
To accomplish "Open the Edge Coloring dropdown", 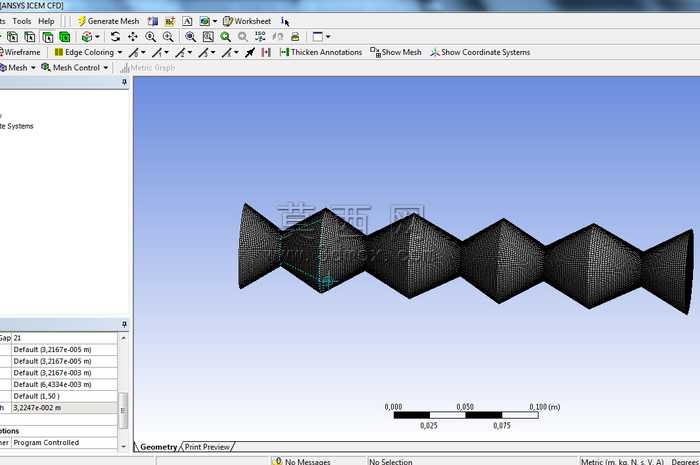I will pos(88,52).
